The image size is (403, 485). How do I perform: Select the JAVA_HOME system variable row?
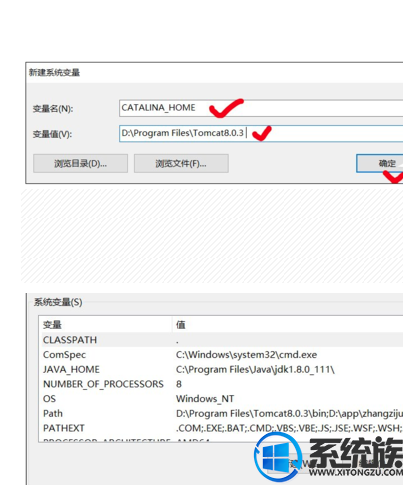tap(221, 369)
